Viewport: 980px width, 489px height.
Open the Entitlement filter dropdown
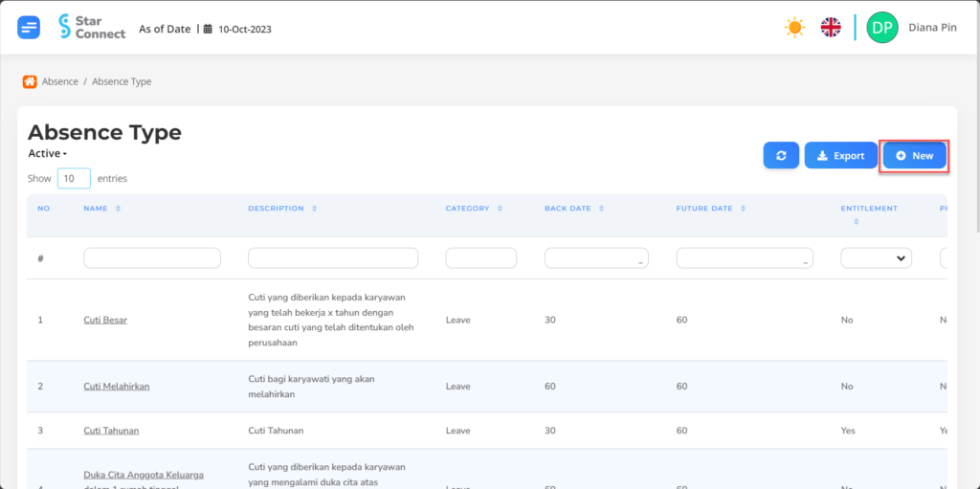pyautogui.click(x=876, y=257)
